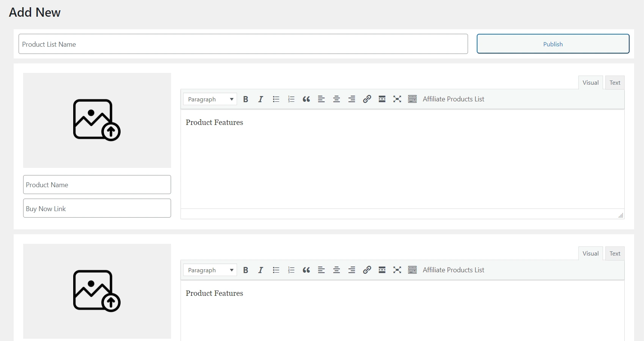Switch second editor to Text tab
This screenshot has height=341, width=644.
[x=615, y=254]
